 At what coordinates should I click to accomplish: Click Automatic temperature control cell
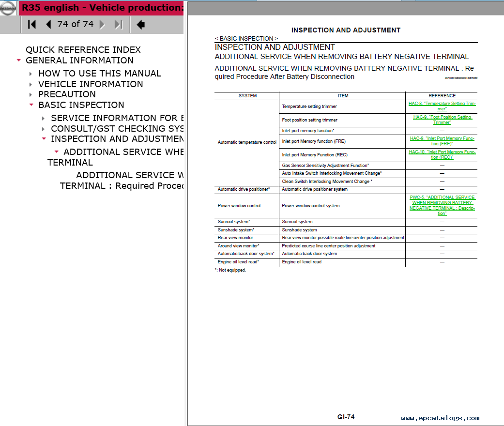[247, 142]
